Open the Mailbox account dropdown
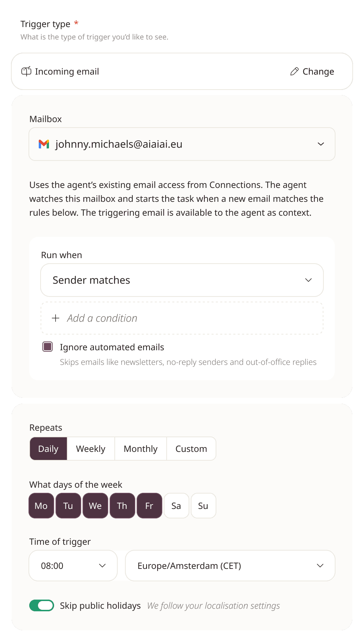This screenshot has width=364, height=642. pos(182,144)
